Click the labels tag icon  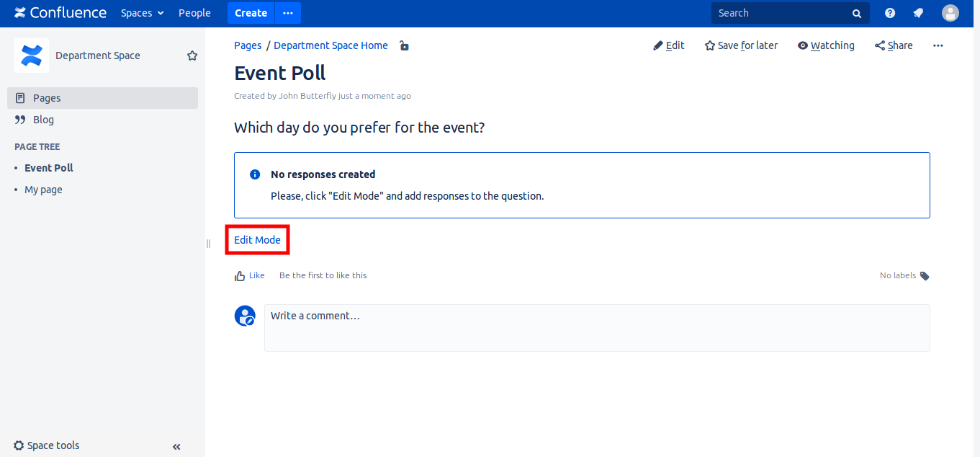pos(925,276)
